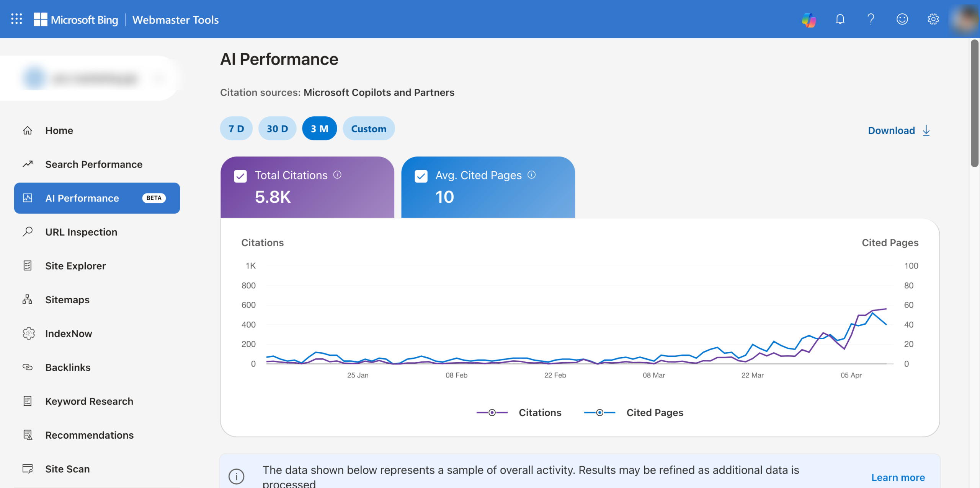Open Site Explorer

(x=75, y=265)
